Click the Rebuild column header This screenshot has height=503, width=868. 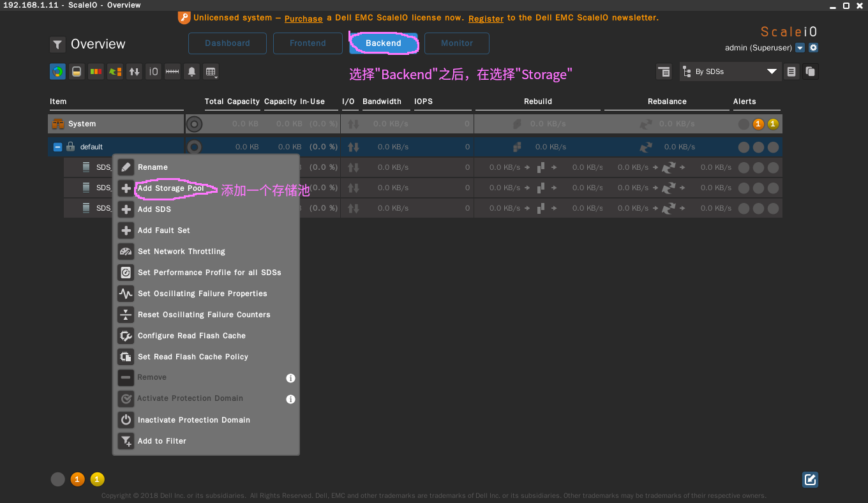coord(538,101)
